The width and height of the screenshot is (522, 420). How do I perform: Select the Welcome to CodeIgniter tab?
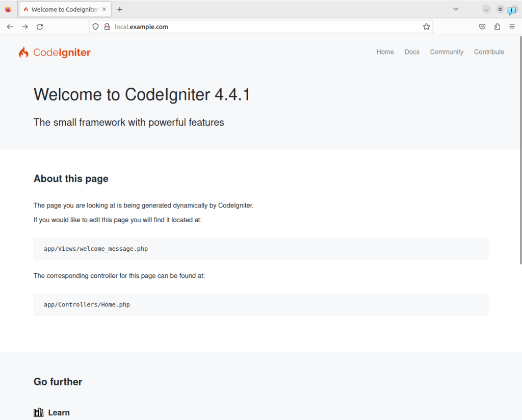(x=61, y=9)
